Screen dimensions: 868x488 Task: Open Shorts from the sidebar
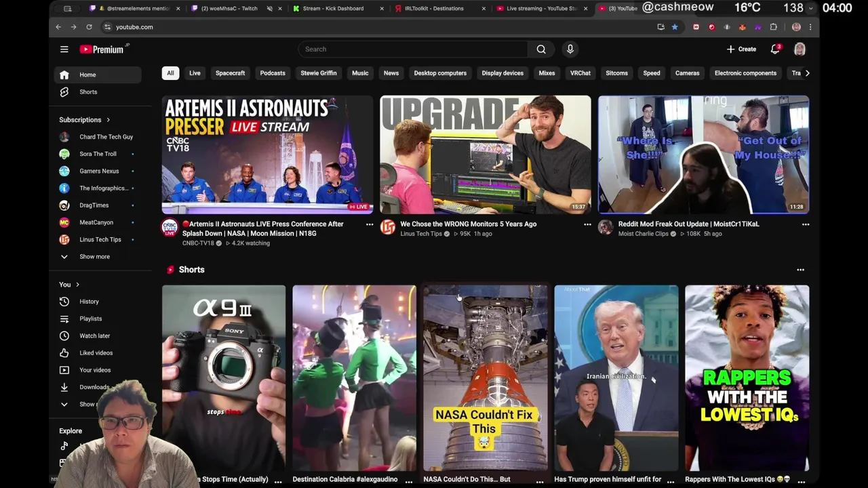[98, 91]
